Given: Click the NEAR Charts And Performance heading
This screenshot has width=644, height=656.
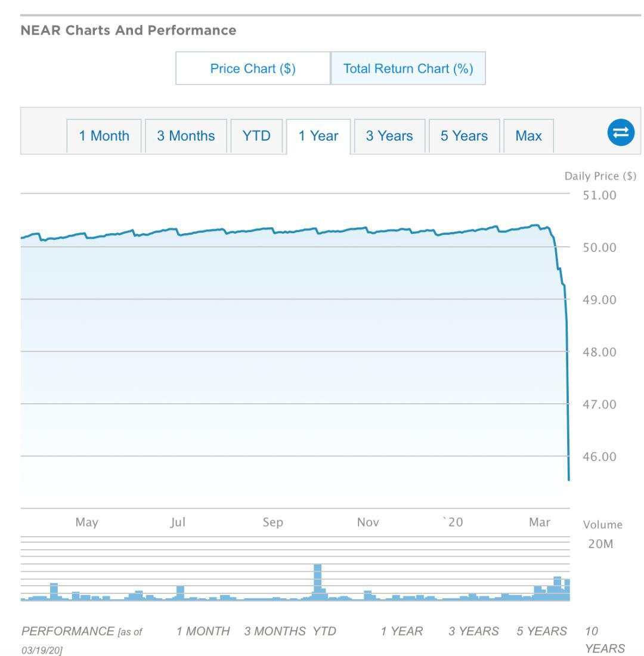Looking at the screenshot, I should [128, 30].
